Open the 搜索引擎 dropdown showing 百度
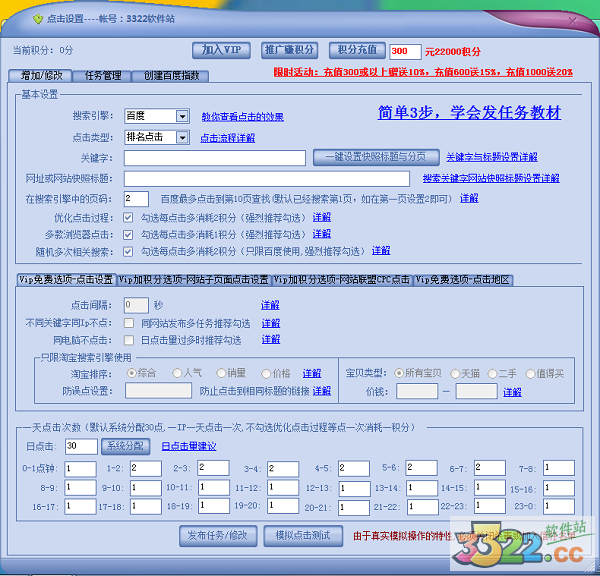The image size is (600, 576). click(x=181, y=115)
